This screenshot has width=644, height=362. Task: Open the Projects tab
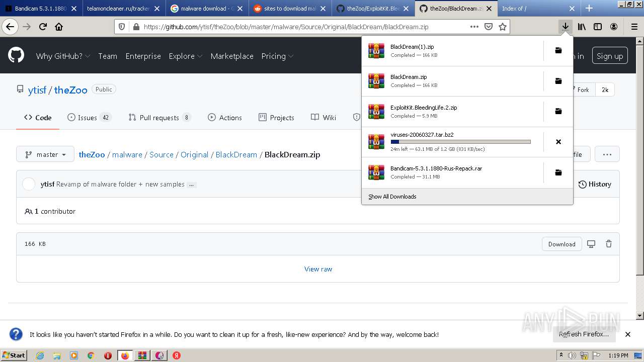click(276, 118)
